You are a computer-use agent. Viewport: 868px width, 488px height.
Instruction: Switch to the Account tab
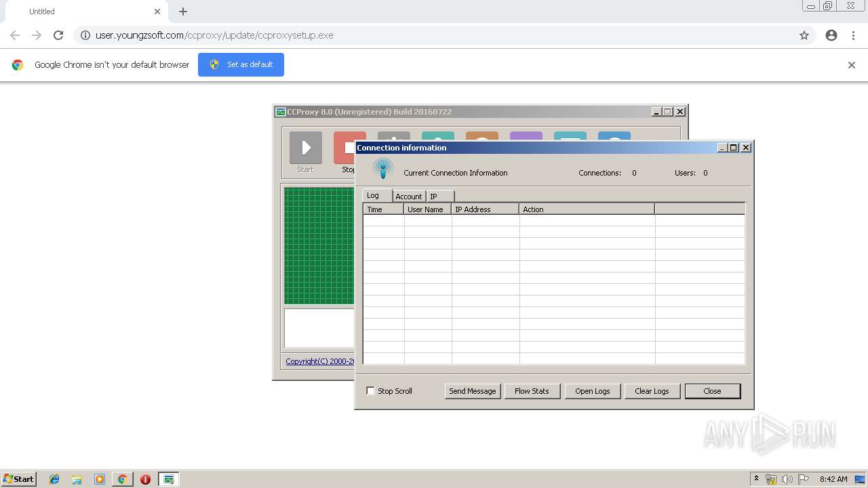(x=409, y=197)
